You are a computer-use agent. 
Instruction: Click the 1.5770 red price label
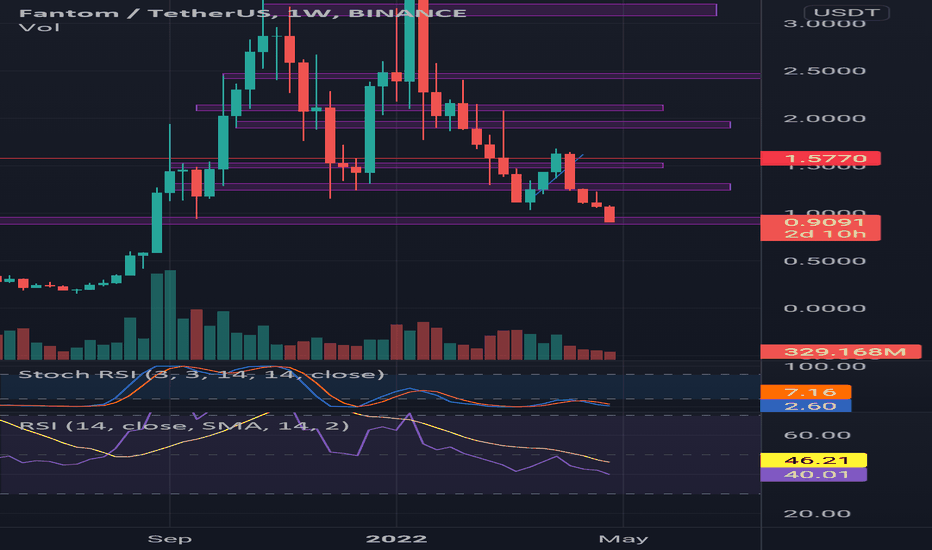point(820,159)
